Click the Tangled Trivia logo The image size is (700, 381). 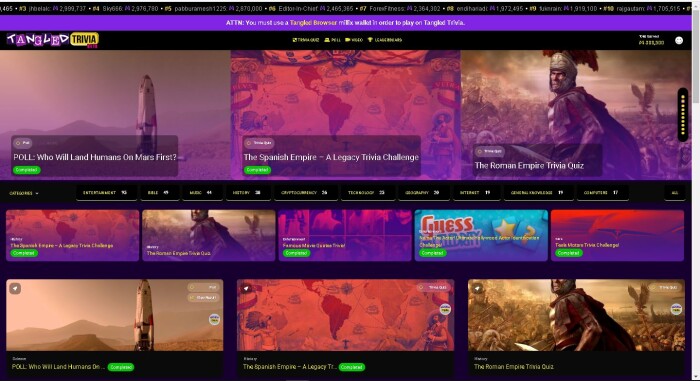click(53, 40)
